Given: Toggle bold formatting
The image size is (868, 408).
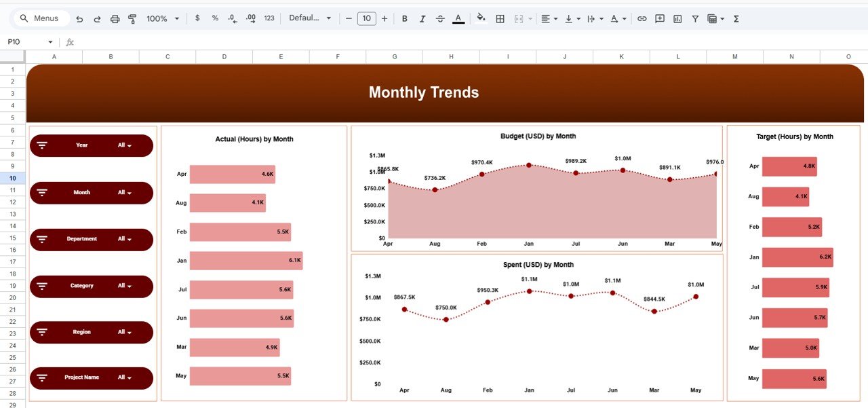Looking at the screenshot, I should coord(405,18).
